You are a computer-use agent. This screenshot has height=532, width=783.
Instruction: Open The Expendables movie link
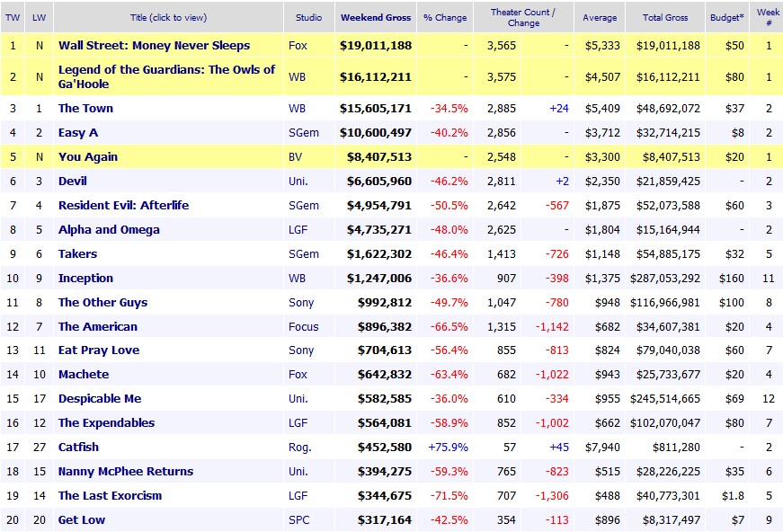106,422
